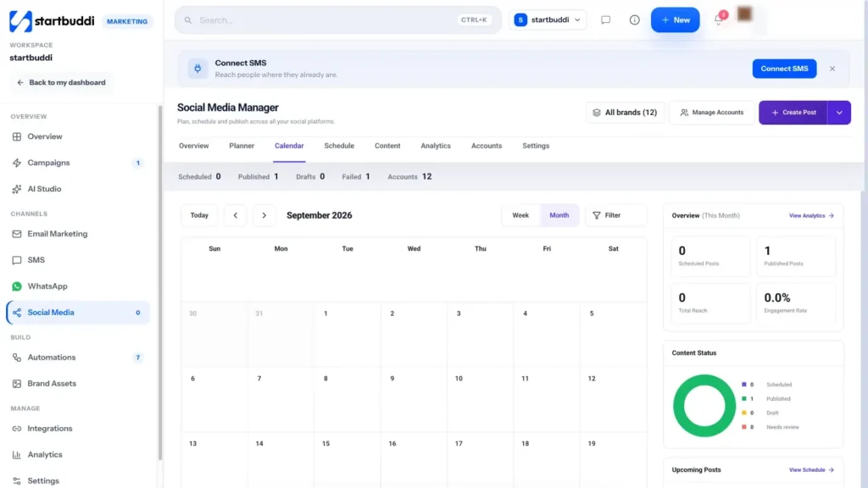This screenshot has height=488, width=868.
Task: Click the startbuddi logo
Action: [x=52, y=21]
